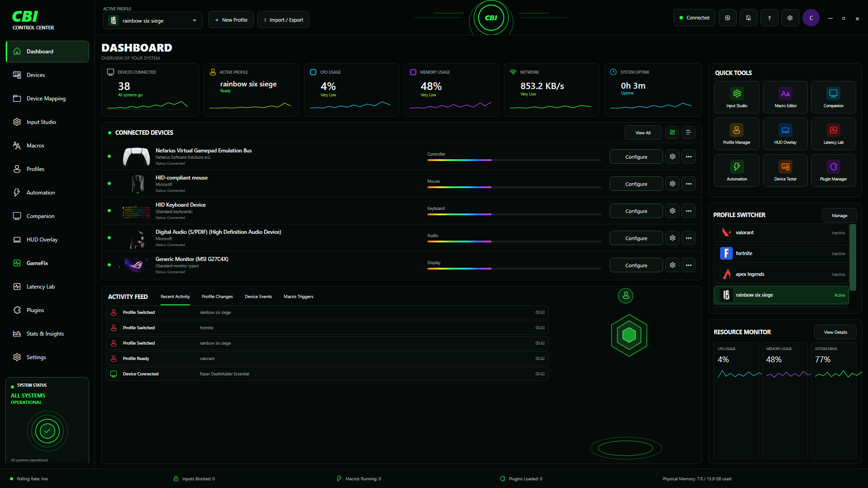The width and height of the screenshot is (868, 488).
Task: Open Input Studio quick tool
Action: point(736,97)
